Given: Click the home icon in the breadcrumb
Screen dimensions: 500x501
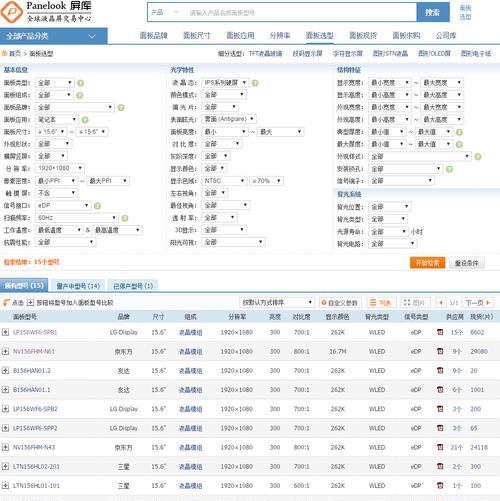Looking at the screenshot, I should coord(5,53).
